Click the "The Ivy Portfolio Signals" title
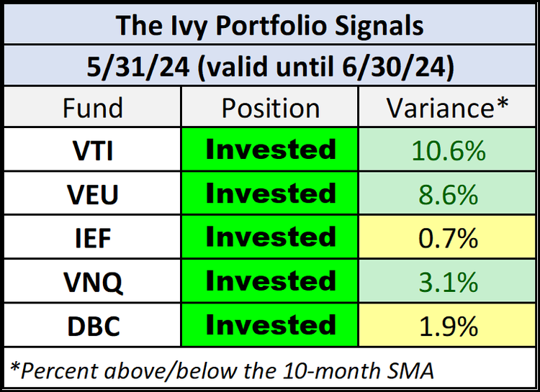The height and width of the screenshot is (392, 540). click(270, 26)
